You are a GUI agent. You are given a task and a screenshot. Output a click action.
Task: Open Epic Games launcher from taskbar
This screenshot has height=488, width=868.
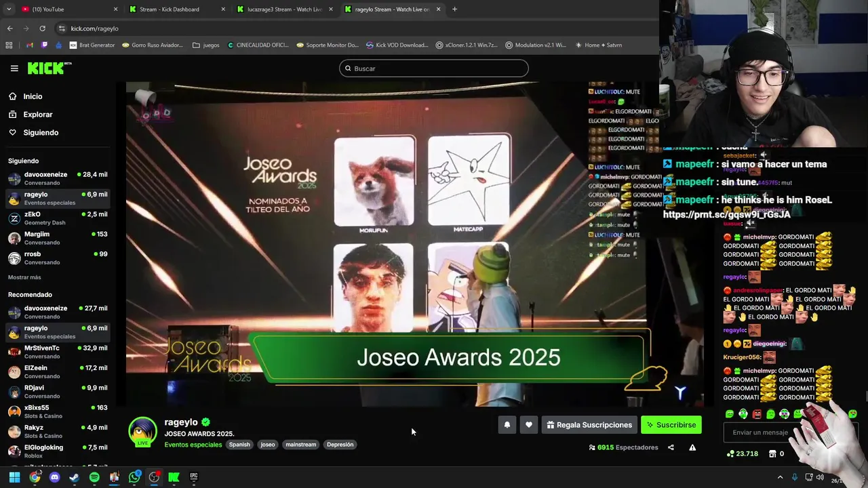point(194,477)
